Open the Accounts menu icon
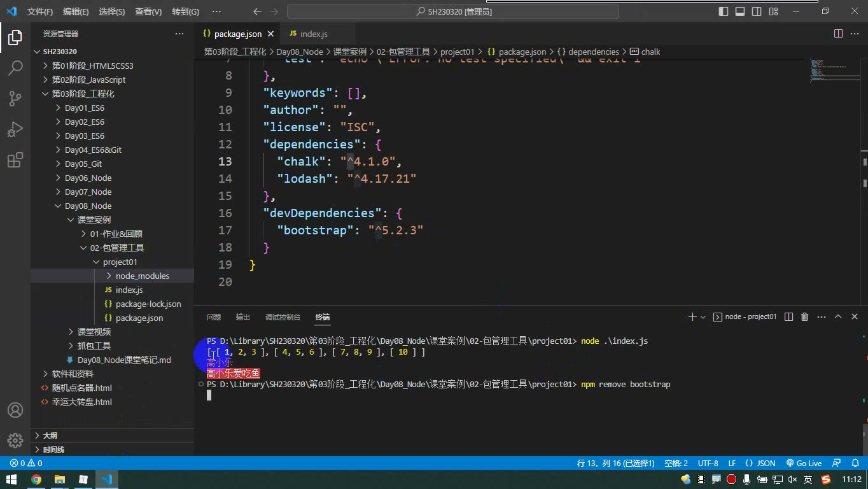Viewport: 868px width, 489px height. [15, 410]
